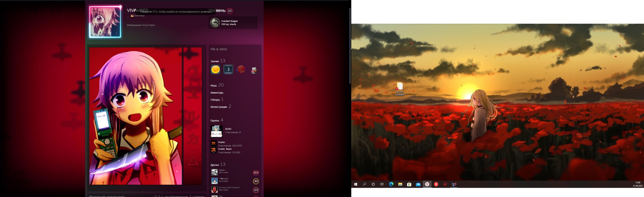
Task: Open the red Yandex Я taskbar icon
Action: tap(436, 184)
